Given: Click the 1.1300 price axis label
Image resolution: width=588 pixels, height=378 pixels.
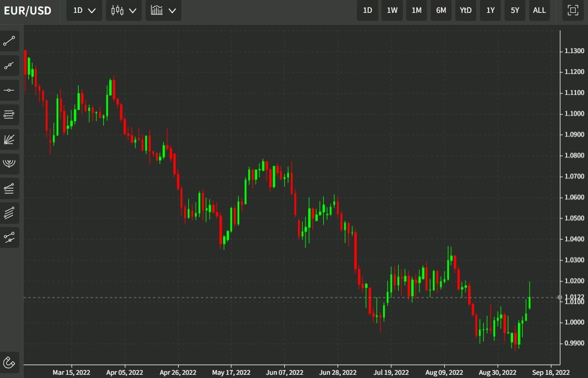Looking at the screenshot, I should pos(574,51).
